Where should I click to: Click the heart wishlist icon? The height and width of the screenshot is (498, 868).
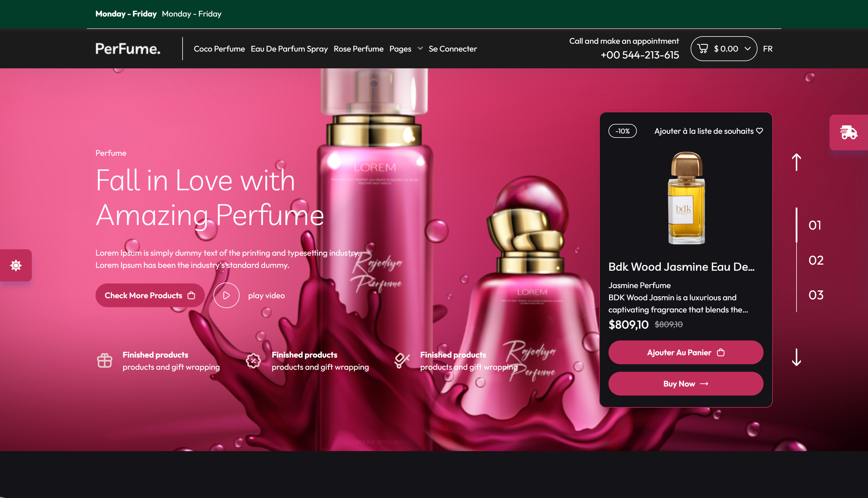pyautogui.click(x=760, y=131)
